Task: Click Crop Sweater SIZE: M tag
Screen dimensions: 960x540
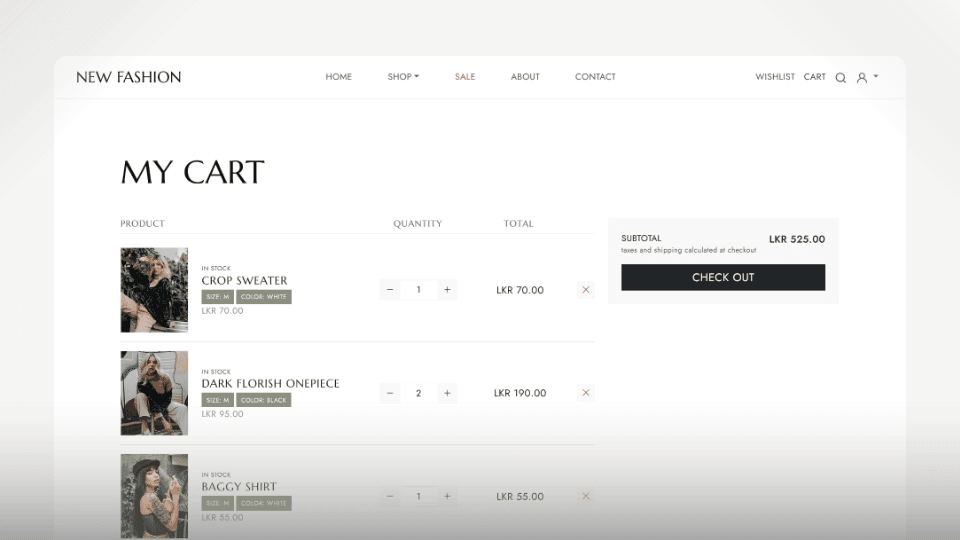Action: coord(217,297)
